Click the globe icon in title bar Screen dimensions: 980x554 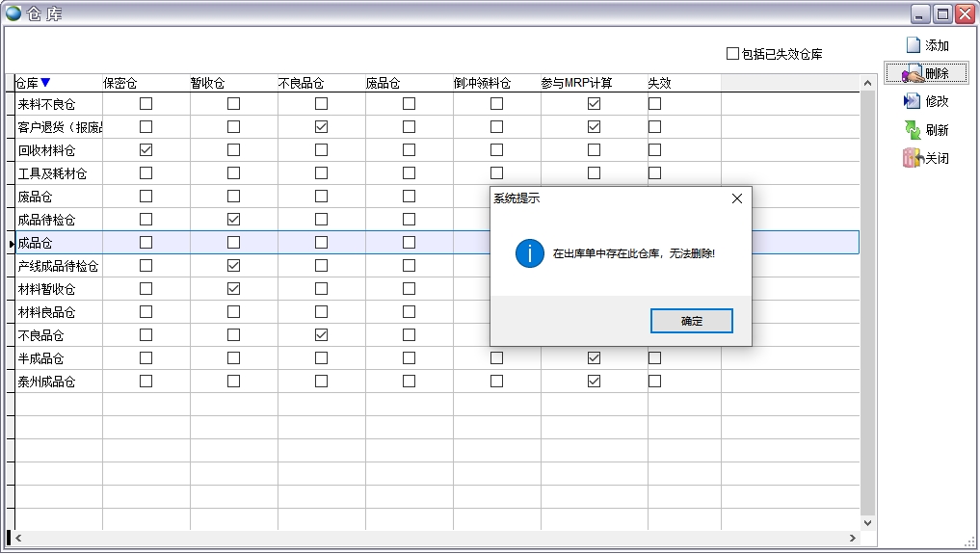13,13
